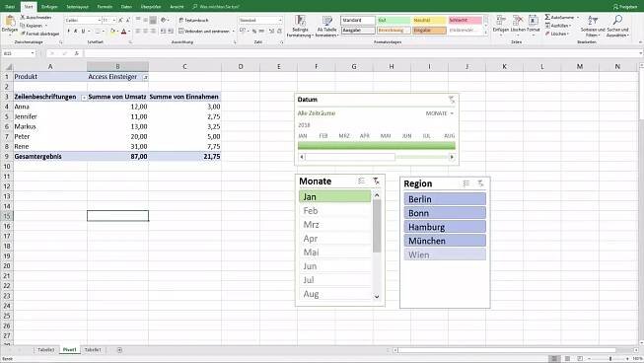The width and height of the screenshot is (644, 363).
Task: Toggle bold formatting
Action: click(x=69, y=31)
